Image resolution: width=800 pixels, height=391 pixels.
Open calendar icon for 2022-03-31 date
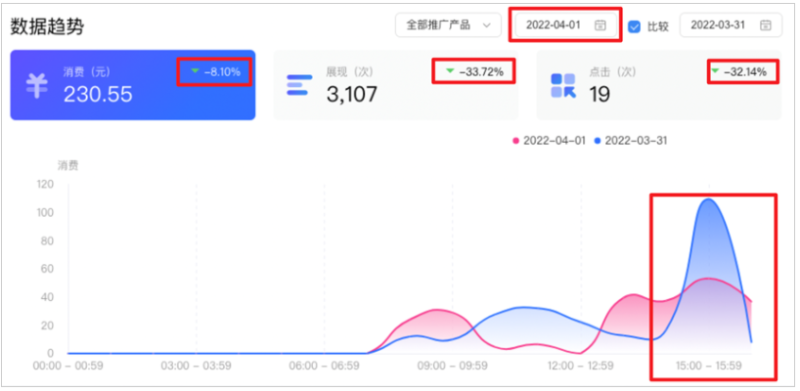[x=765, y=25]
